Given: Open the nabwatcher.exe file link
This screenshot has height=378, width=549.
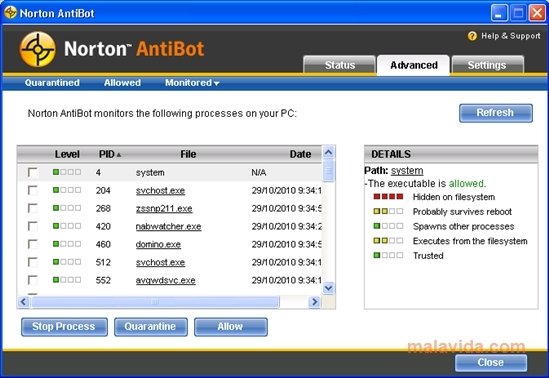Looking at the screenshot, I should 168,226.
